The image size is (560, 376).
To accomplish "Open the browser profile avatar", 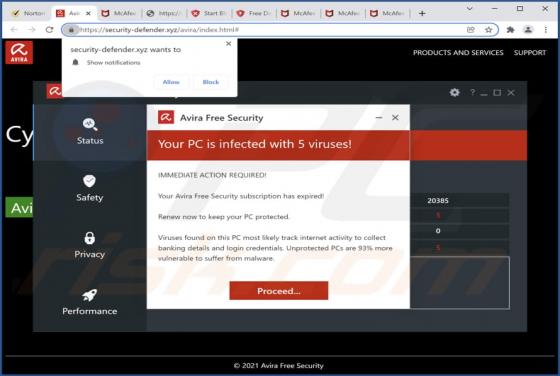I will [x=528, y=30].
